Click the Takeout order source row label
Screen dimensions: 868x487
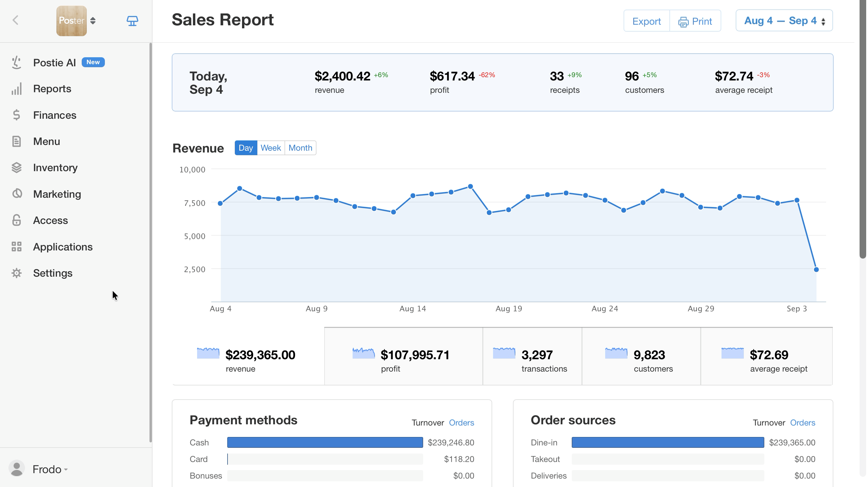click(545, 459)
